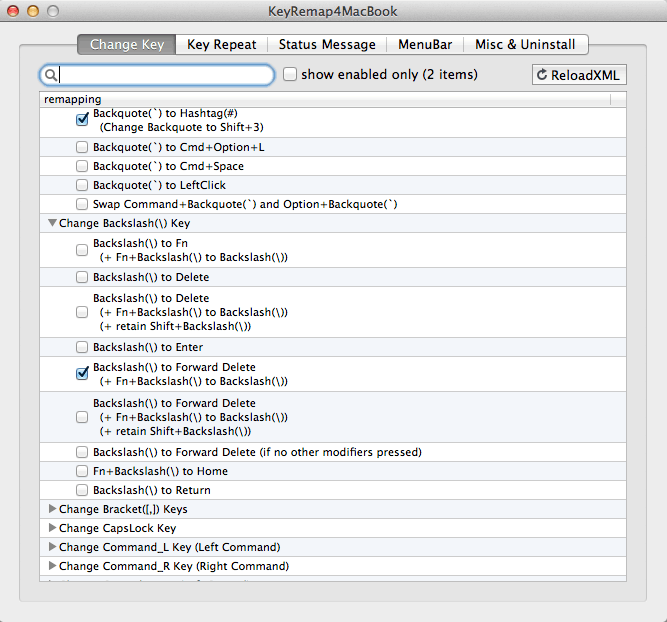The image size is (667, 622).
Task: Select the text 'Change Backslash(\) Key'
Action: (125, 223)
